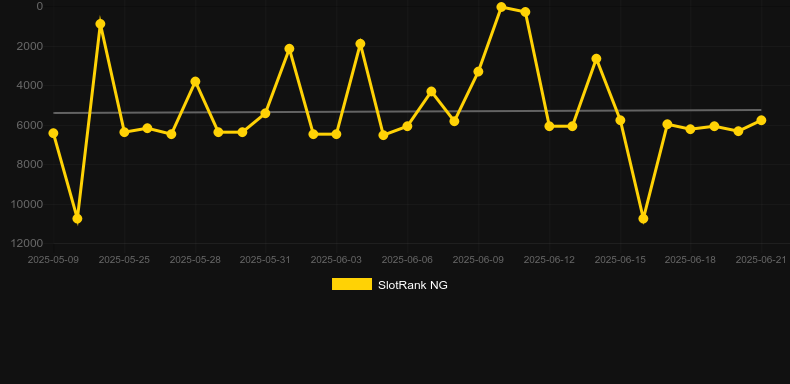Select the lowest data point near 2025-06-16

pyautogui.click(x=643, y=219)
